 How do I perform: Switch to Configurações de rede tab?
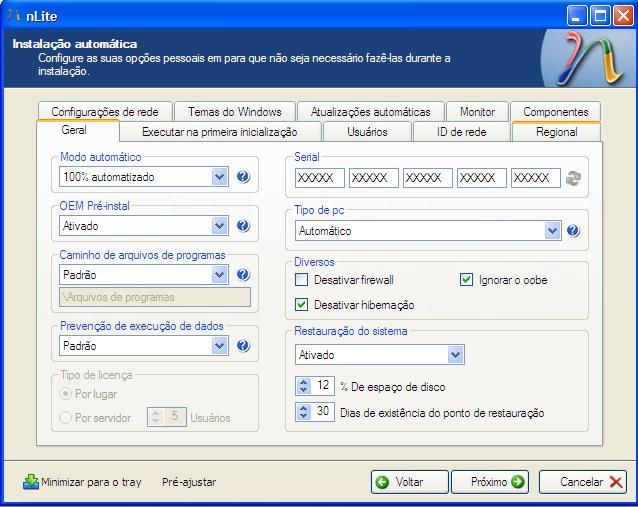tap(105, 111)
